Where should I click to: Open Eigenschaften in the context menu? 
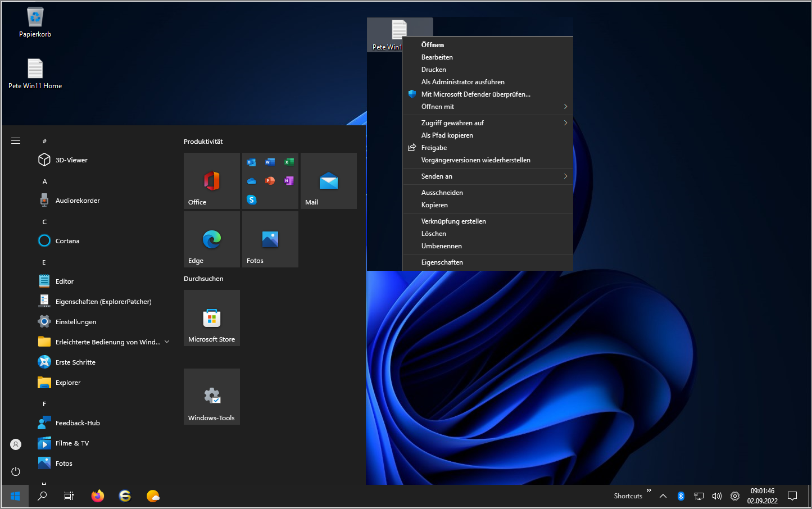click(x=488, y=262)
